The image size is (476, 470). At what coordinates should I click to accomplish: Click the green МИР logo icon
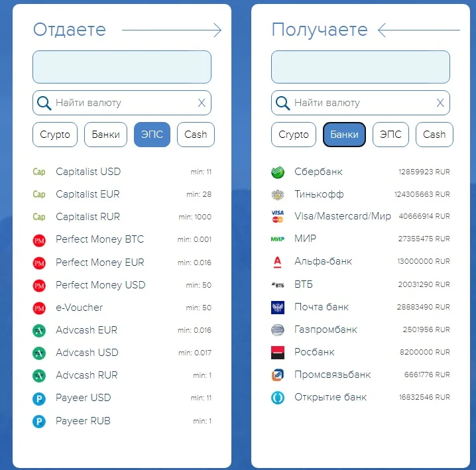tap(278, 239)
